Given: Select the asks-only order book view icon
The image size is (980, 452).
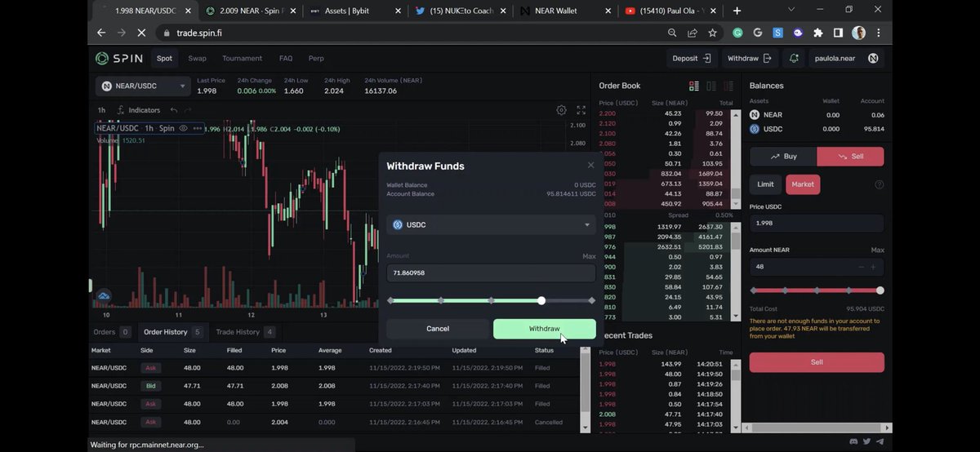Looking at the screenshot, I should click(729, 86).
